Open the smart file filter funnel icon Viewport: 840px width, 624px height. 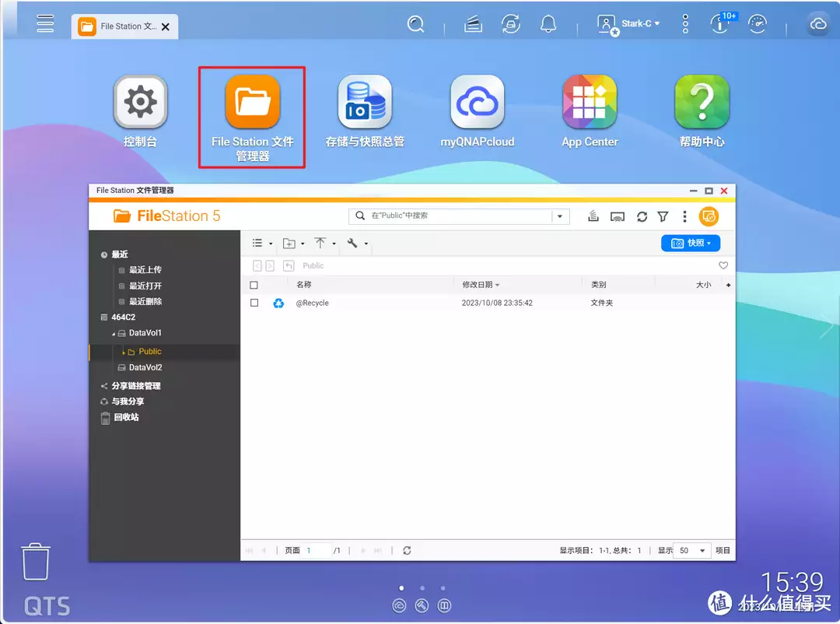click(x=663, y=216)
